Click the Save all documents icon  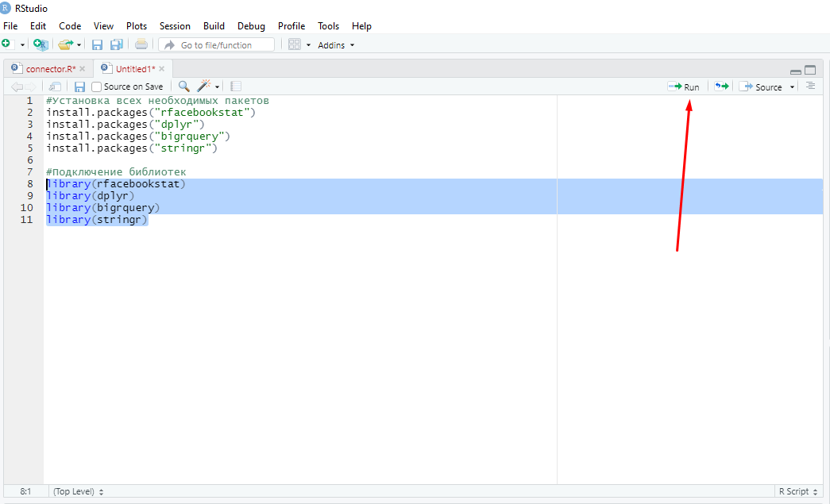pos(117,44)
